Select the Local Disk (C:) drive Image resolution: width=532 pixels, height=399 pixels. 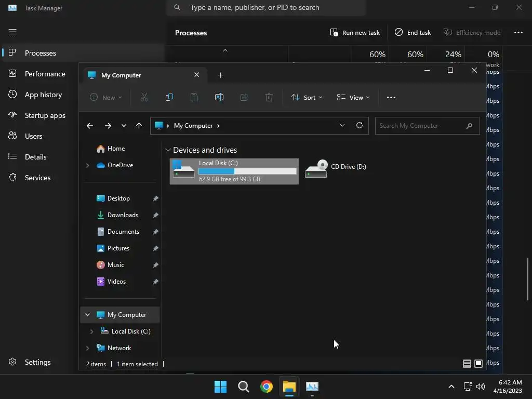pos(234,171)
